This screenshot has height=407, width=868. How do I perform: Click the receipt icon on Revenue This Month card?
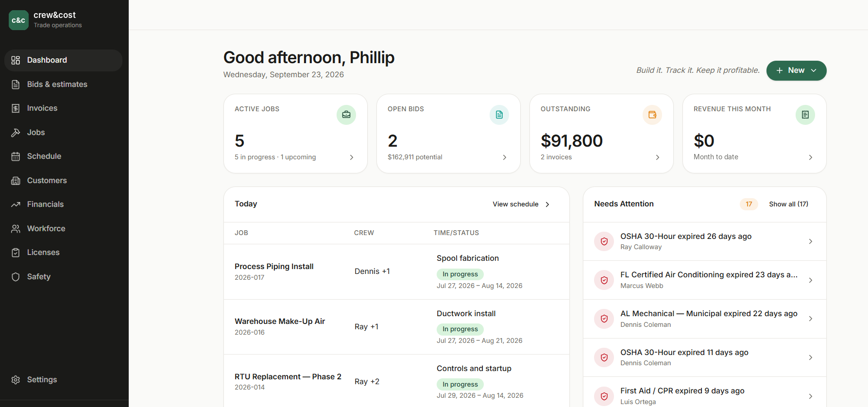(805, 115)
